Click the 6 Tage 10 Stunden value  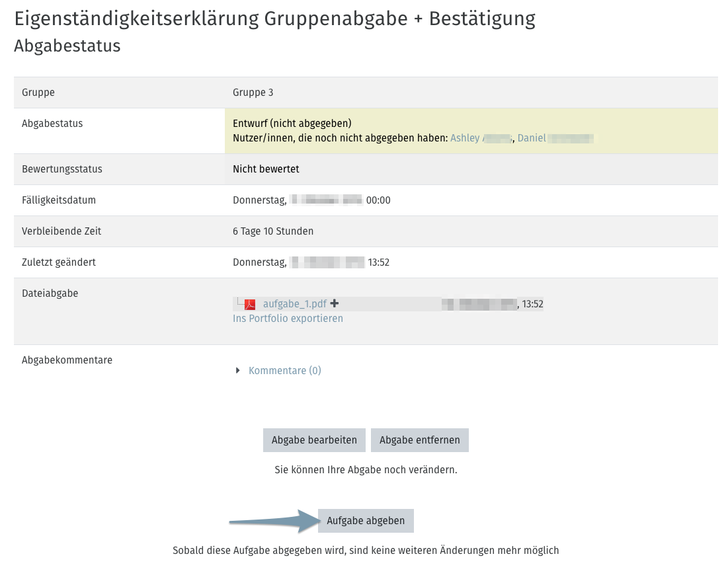[272, 231]
